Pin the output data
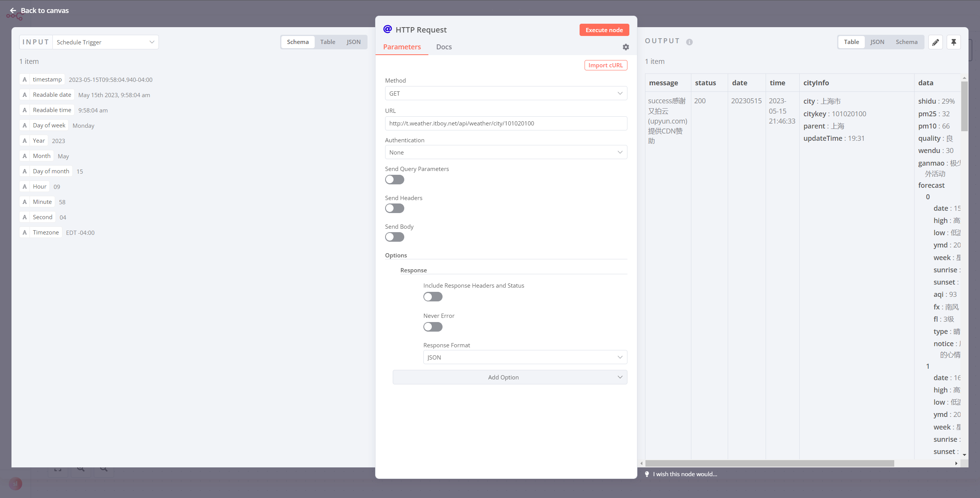The width and height of the screenshot is (980, 498). coord(954,42)
